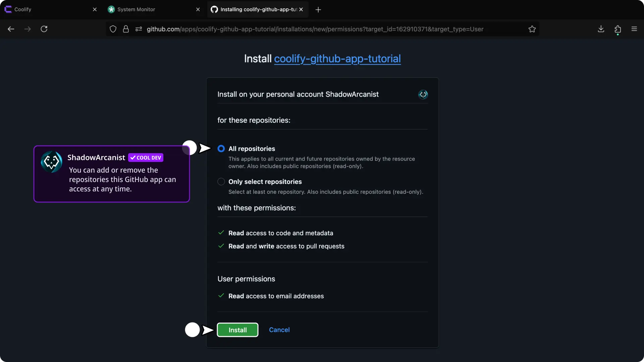Reload the current page
This screenshot has height=362, width=644.
44,29
